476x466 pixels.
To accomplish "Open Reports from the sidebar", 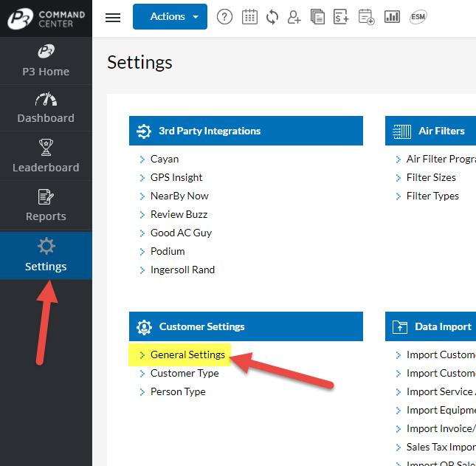I will pos(46,205).
